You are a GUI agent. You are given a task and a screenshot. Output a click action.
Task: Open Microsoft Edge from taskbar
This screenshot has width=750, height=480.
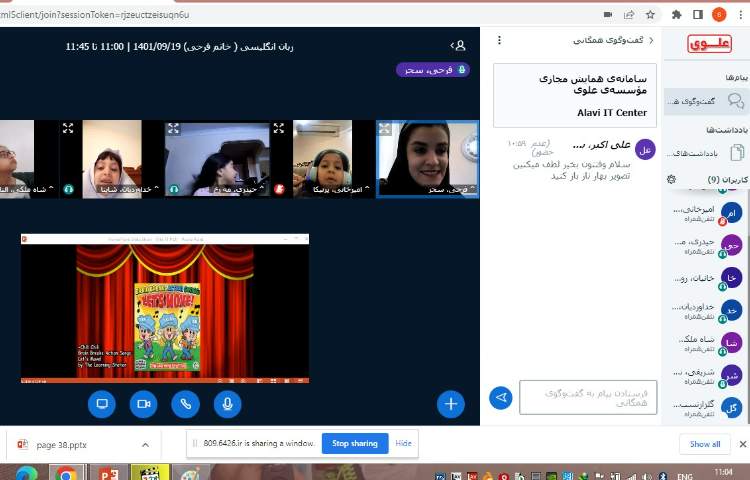click(x=26, y=473)
